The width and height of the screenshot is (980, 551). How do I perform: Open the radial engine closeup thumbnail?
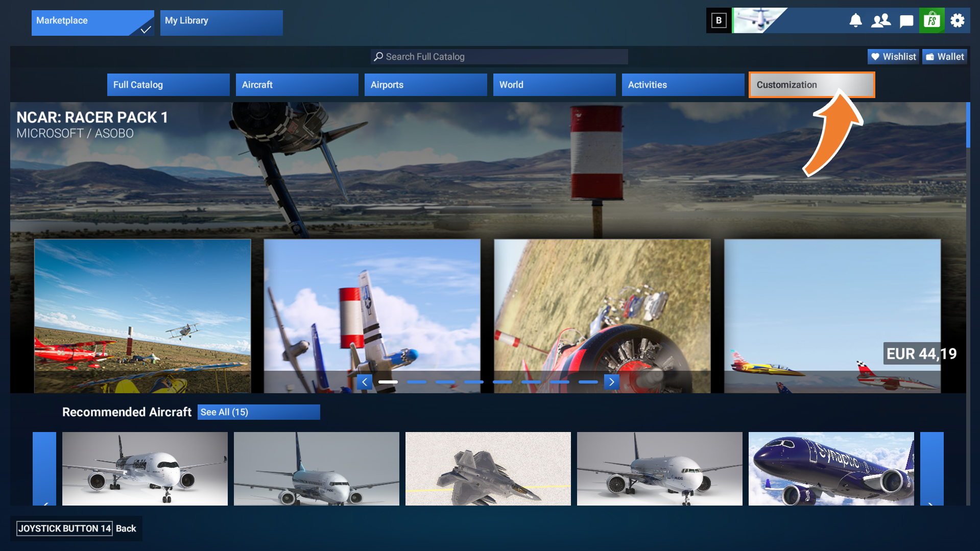click(x=602, y=316)
